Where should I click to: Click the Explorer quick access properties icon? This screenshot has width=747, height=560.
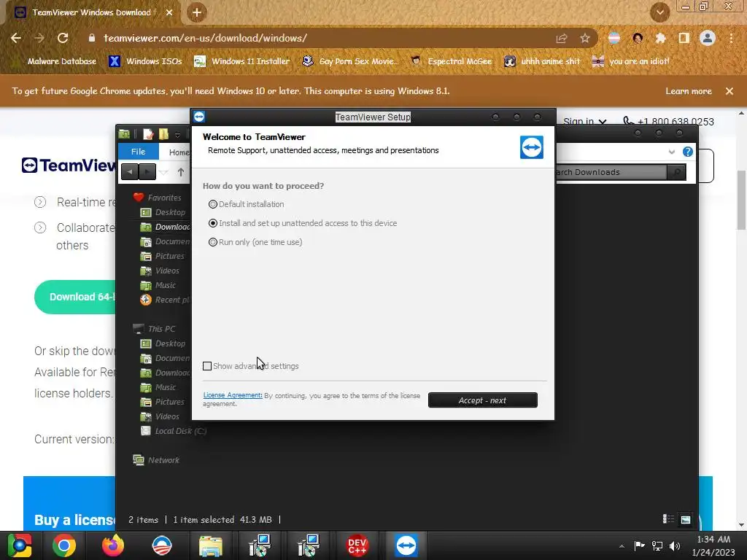tap(148, 134)
